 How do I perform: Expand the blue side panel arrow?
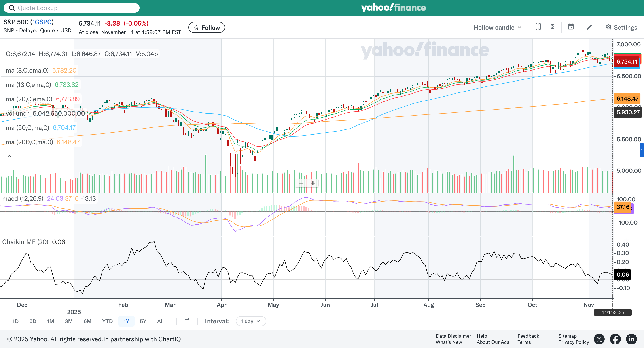click(642, 150)
